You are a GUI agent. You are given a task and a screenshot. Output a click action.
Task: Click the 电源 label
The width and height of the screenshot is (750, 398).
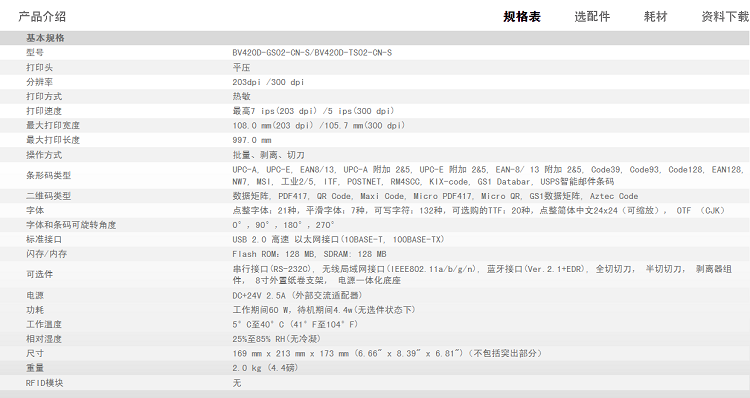(x=35, y=295)
